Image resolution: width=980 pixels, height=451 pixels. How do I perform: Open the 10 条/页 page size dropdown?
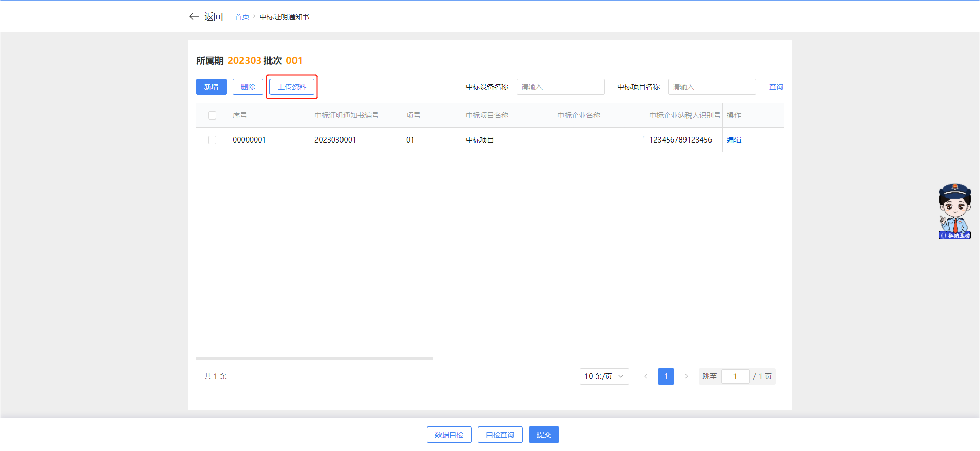[604, 376]
